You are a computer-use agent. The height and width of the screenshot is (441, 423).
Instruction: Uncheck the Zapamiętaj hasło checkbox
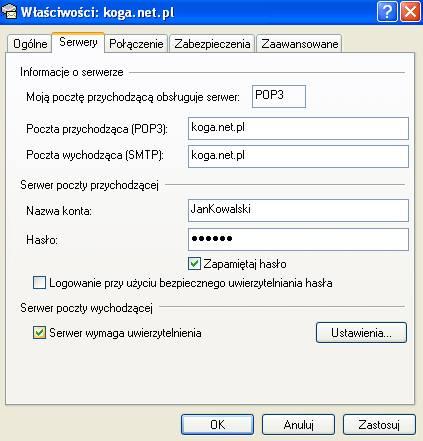(194, 264)
